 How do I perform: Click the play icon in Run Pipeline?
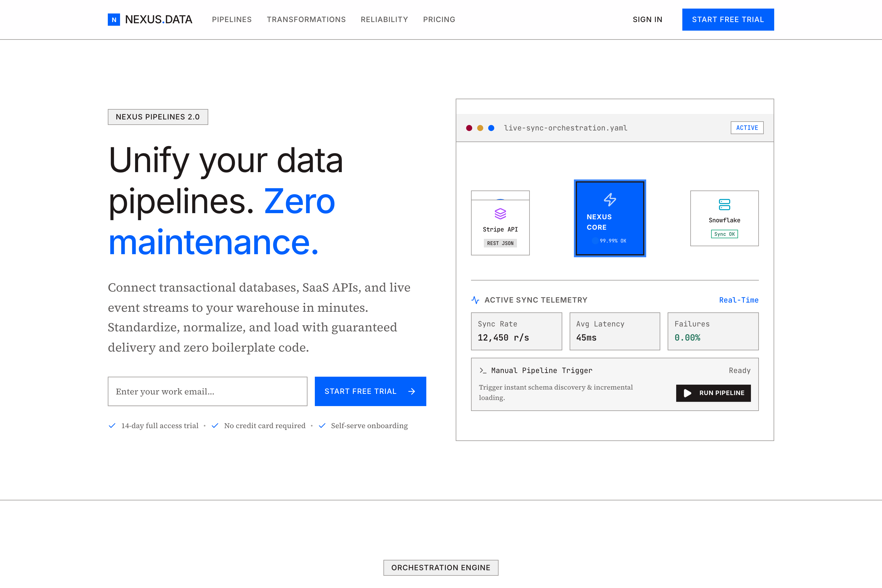point(687,393)
